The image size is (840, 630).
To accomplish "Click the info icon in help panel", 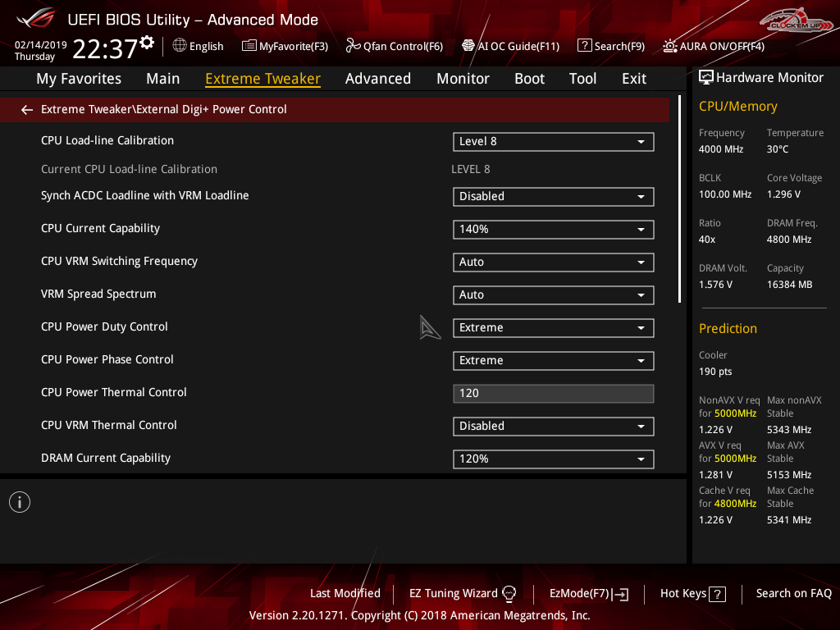I will tap(20, 502).
